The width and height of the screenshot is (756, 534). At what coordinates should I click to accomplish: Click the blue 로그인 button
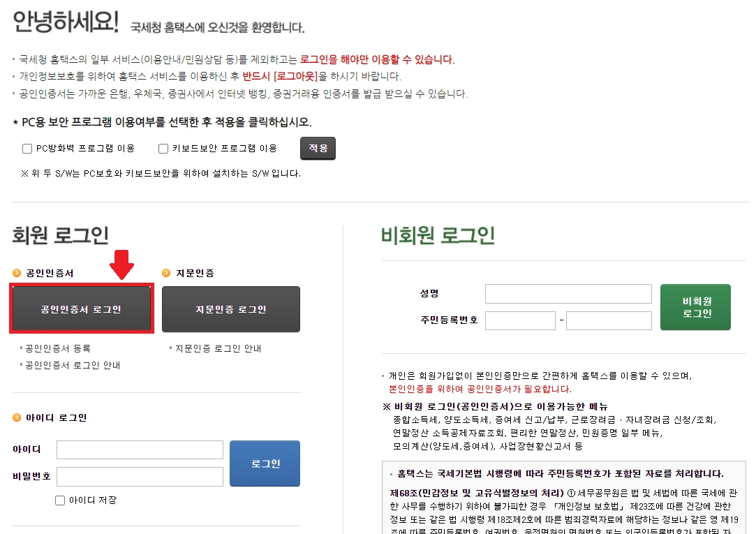click(265, 463)
